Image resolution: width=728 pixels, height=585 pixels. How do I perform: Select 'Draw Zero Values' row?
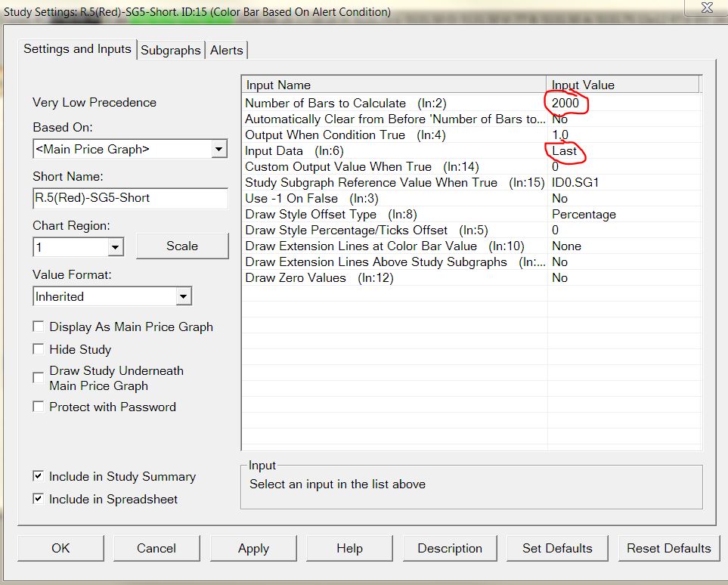point(471,277)
